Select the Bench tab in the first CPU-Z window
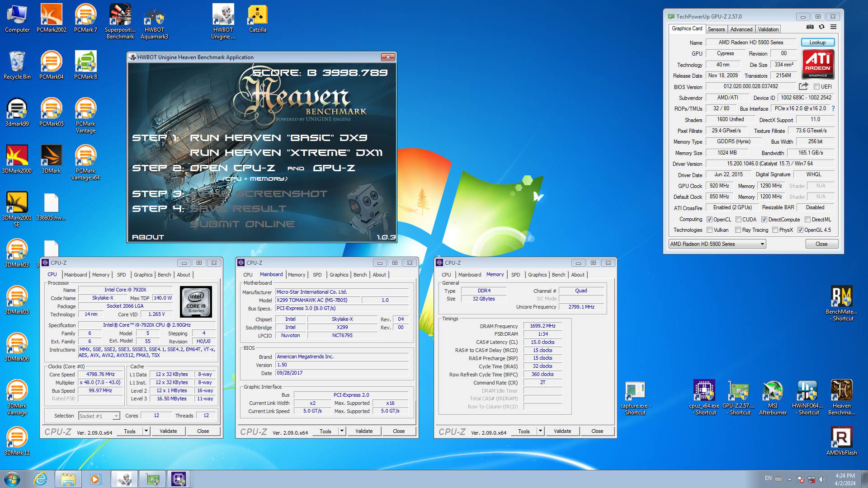 [165, 275]
